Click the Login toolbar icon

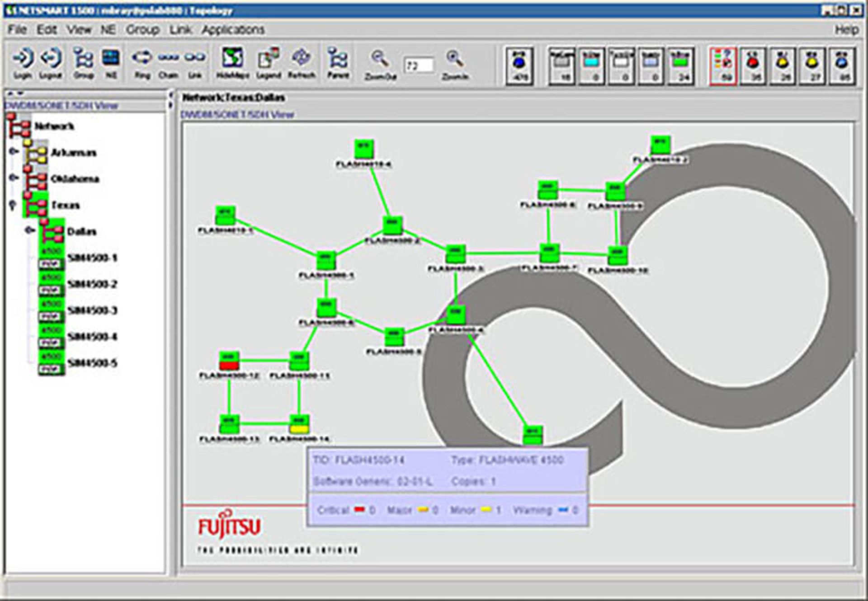22,63
